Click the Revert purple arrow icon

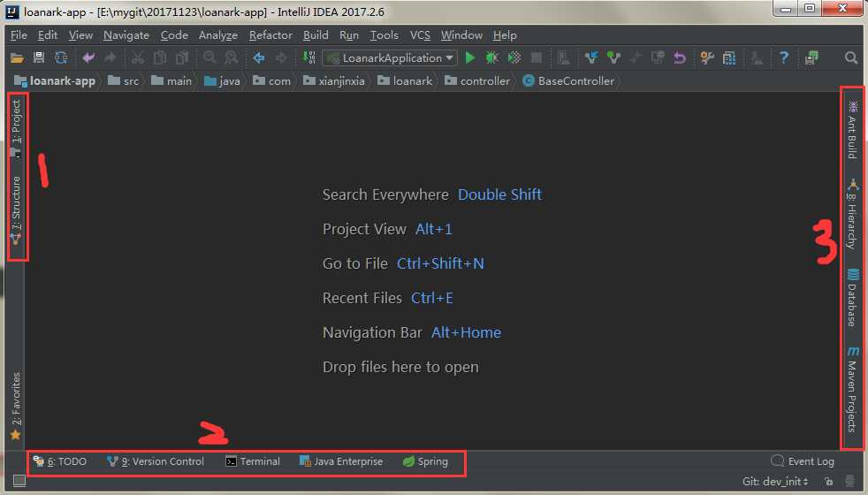(680, 57)
